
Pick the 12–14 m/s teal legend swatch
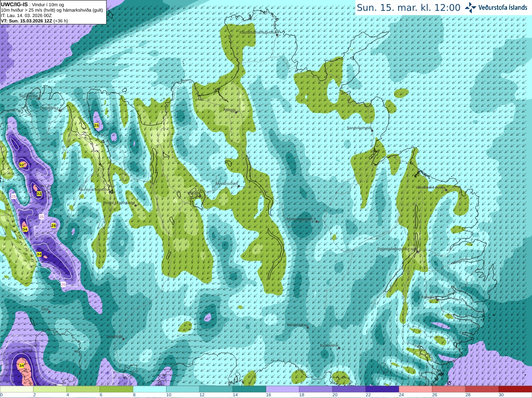coord(216,389)
